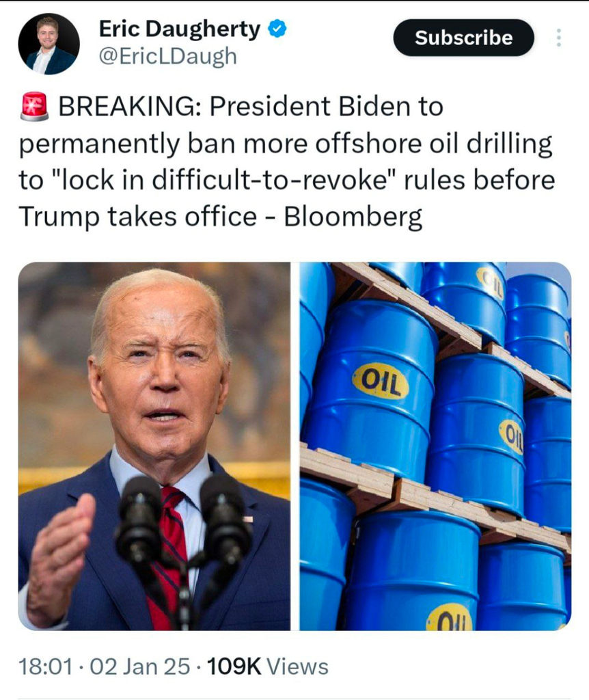Open the three-dot more options menu
This screenshot has height=700, width=589.
point(558,38)
